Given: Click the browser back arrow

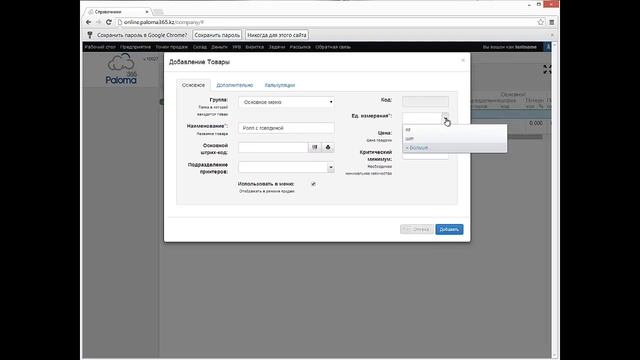Looking at the screenshot, I should click(89, 22).
